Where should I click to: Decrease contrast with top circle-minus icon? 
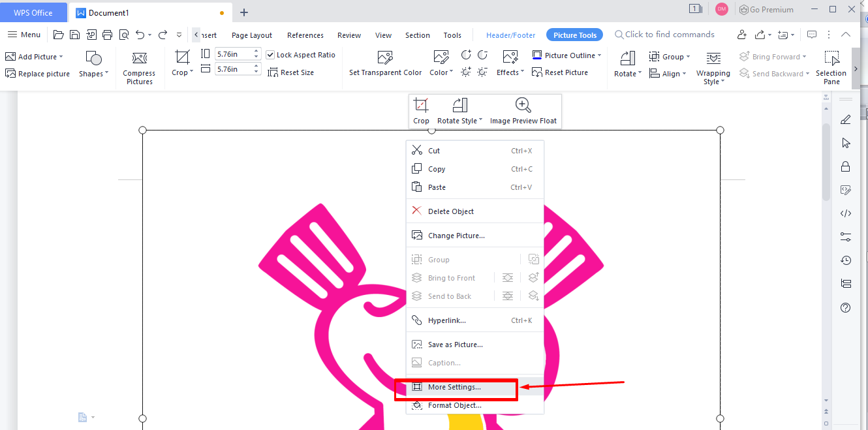[482, 55]
